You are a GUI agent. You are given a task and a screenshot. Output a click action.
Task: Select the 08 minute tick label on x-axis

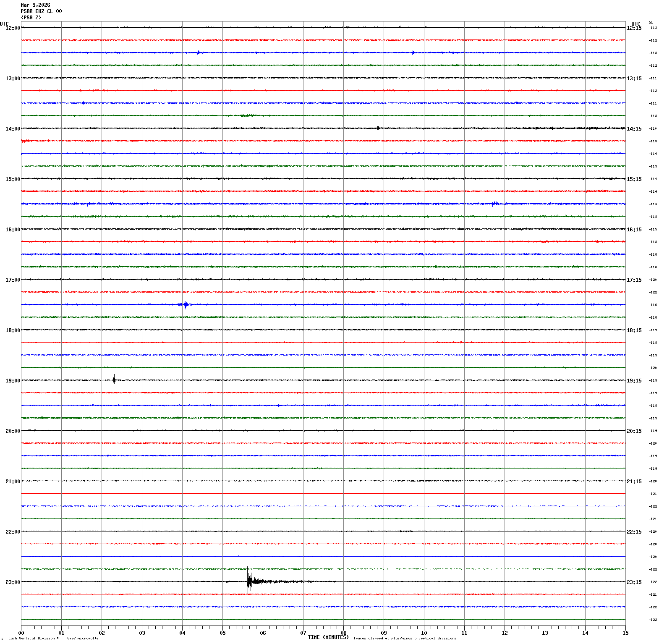pyautogui.click(x=343, y=633)
